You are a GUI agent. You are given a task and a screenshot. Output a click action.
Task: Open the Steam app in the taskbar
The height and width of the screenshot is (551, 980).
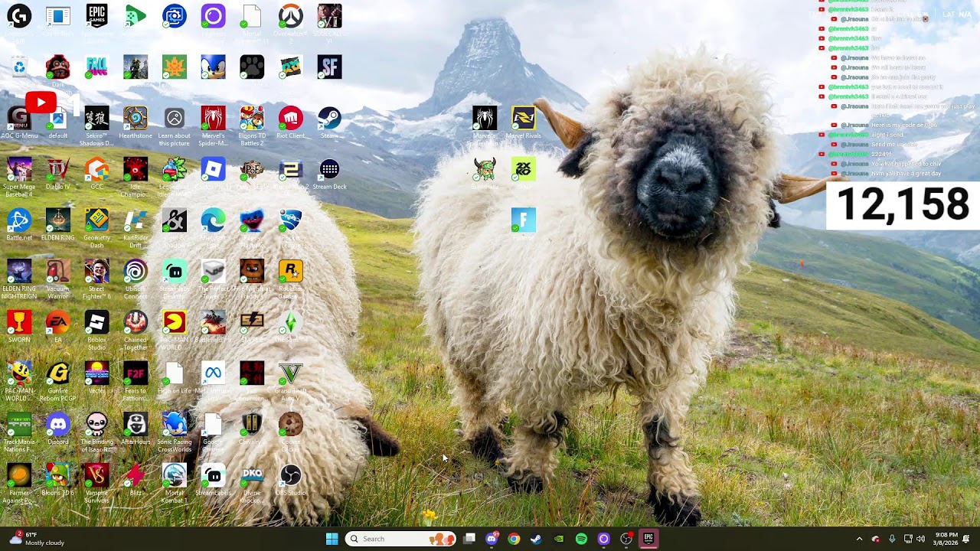click(536, 539)
